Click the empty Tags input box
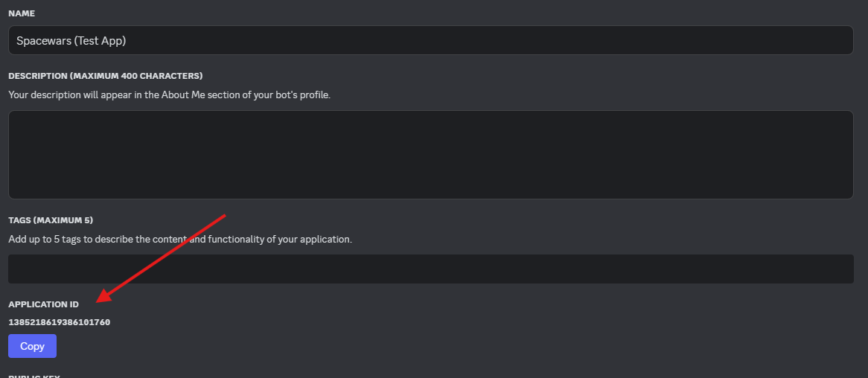The image size is (868, 378). (x=430, y=269)
